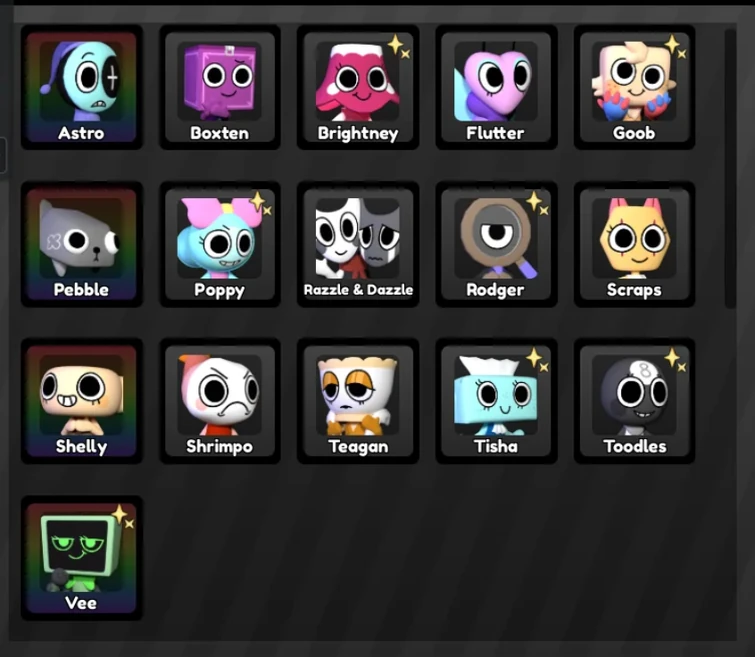
Task: Select Flutter from the character grid
Action: pos(496,87)
